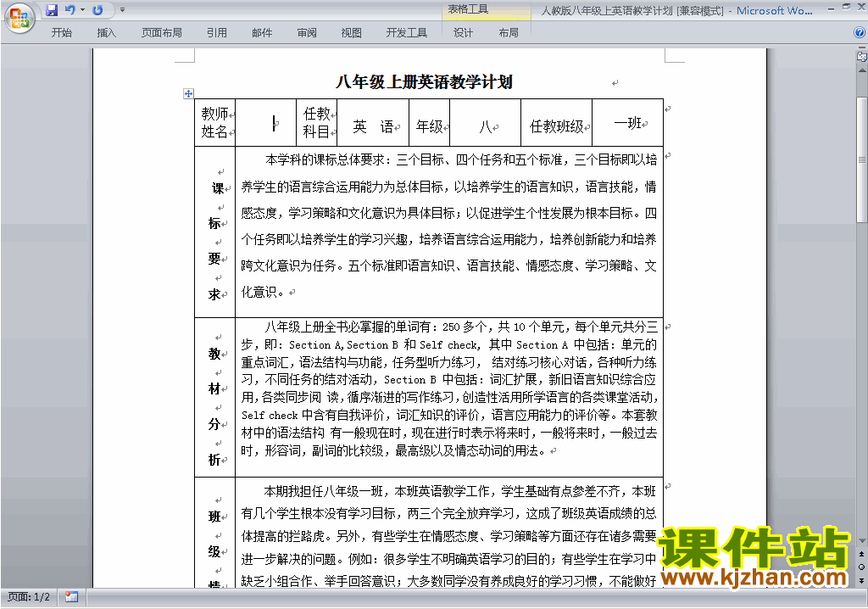The image size is (868, 609).
Task: Click the 一班 class cell
Action: tap(628, 122)
